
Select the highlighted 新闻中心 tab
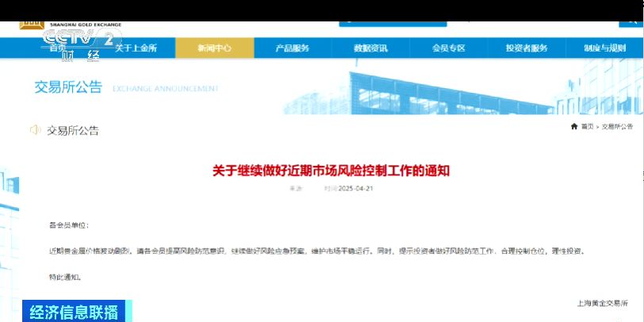point(214,48)
